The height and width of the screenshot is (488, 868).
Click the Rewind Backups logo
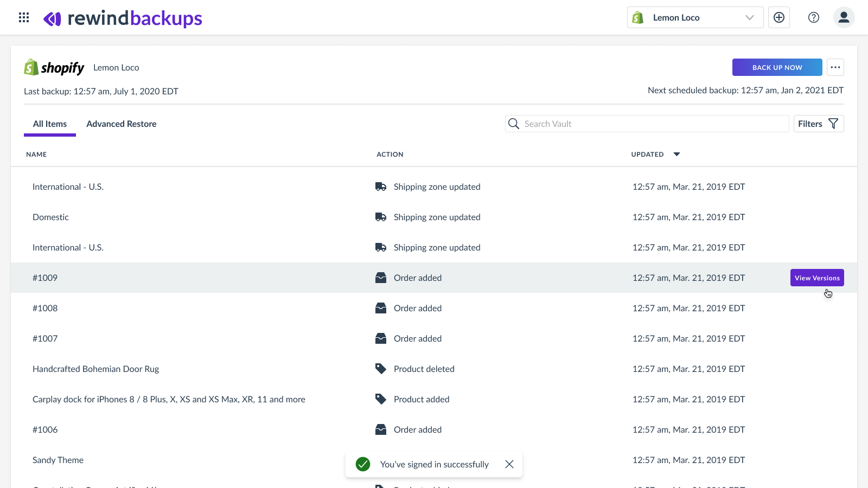(123, 18)
